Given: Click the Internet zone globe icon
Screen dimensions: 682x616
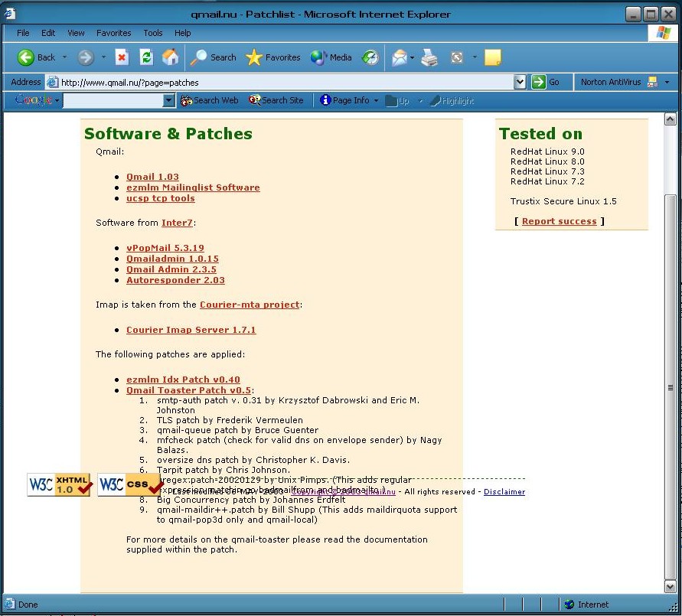Looking at the screenshot, I should tap(569, 605).
